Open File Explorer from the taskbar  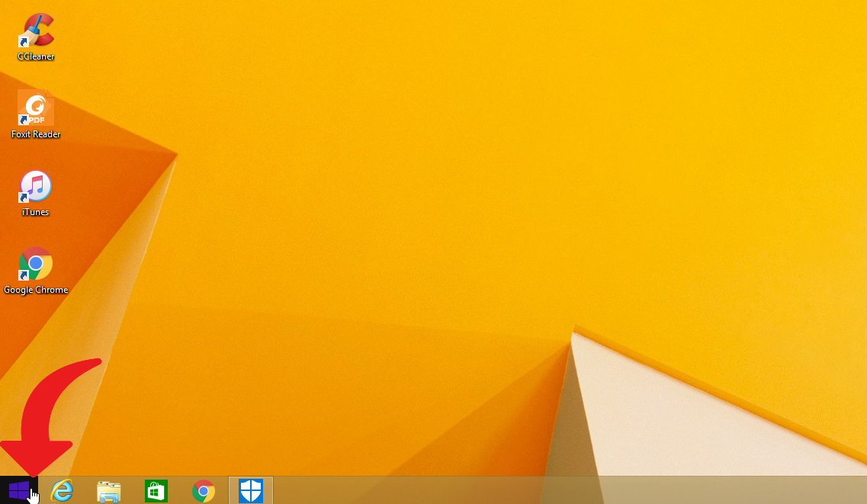[109, 491]
